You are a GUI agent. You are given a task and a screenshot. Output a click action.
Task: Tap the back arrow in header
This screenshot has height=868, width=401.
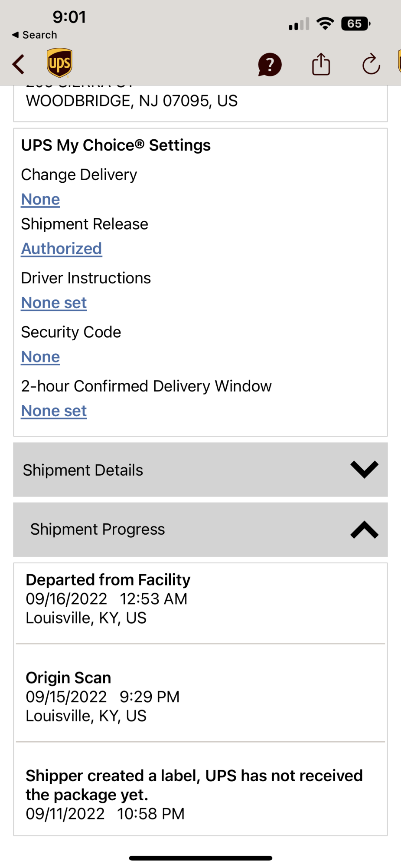pyautogui.click(x=19, y=64)
